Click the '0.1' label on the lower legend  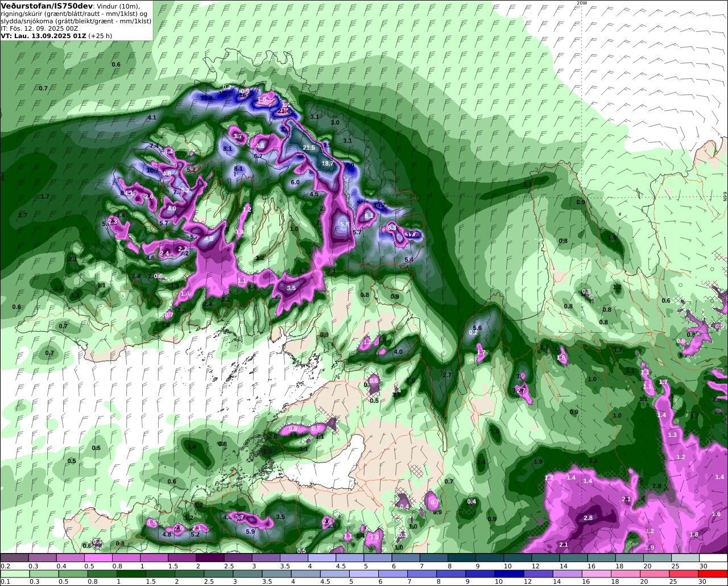tap(5, 581)
